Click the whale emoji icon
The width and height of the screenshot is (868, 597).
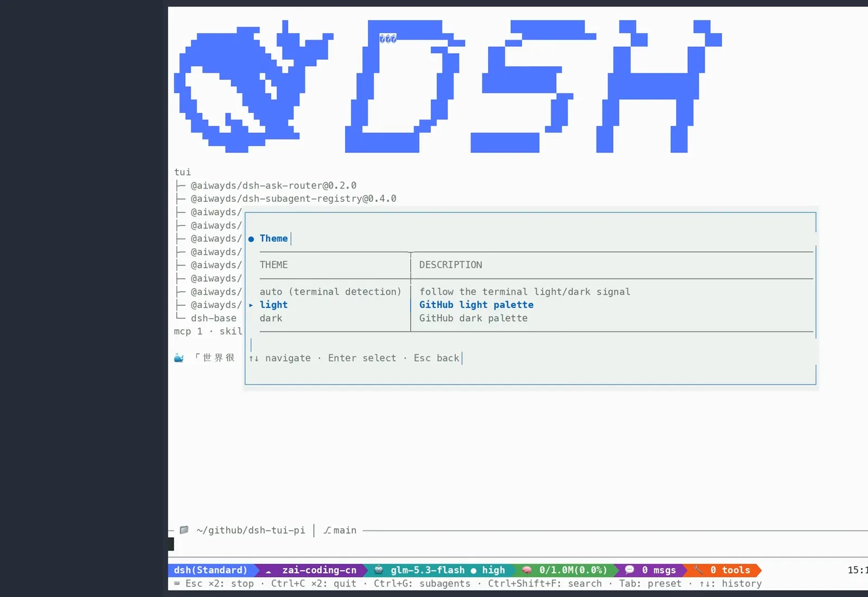178,358
